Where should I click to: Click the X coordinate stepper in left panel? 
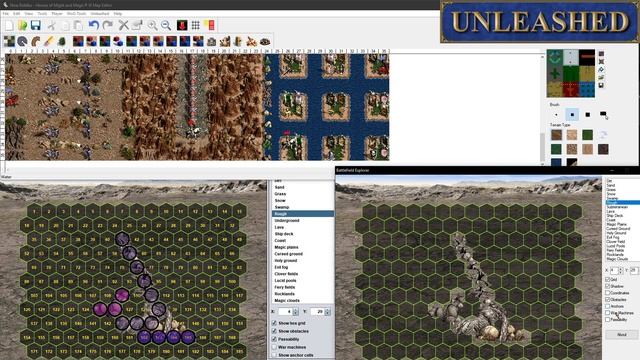pyautogui.click(x=296, y=311)
